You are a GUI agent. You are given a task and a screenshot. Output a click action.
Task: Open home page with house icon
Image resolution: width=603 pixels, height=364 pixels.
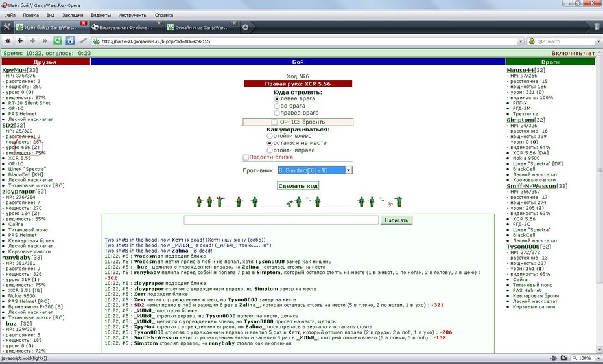click(x=70, y=41)
